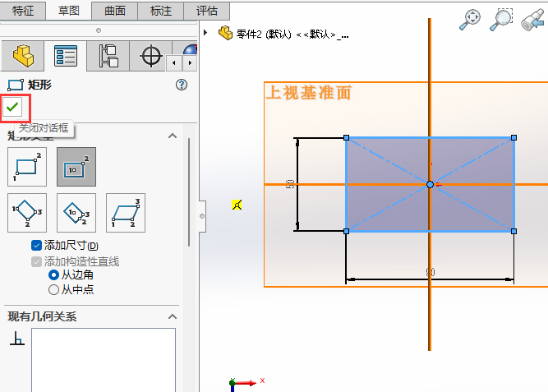Click the relations perpendicular icon
The width and height of the screenshot is (548, 392).
click(17, 339)
